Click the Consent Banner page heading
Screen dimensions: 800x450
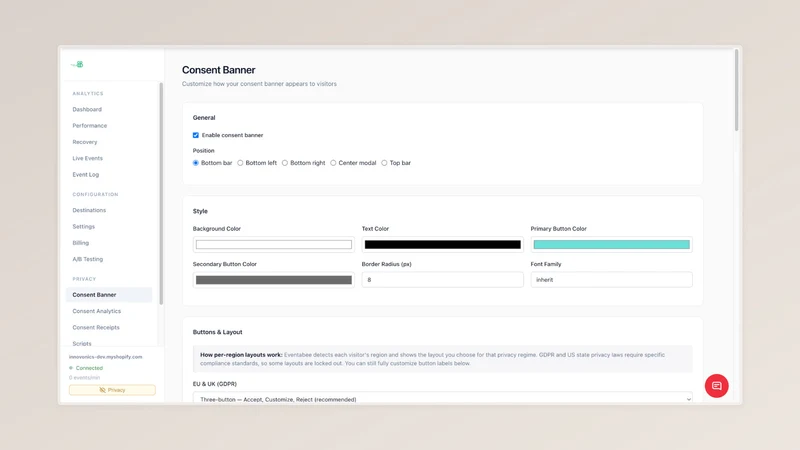coord(218,70)
